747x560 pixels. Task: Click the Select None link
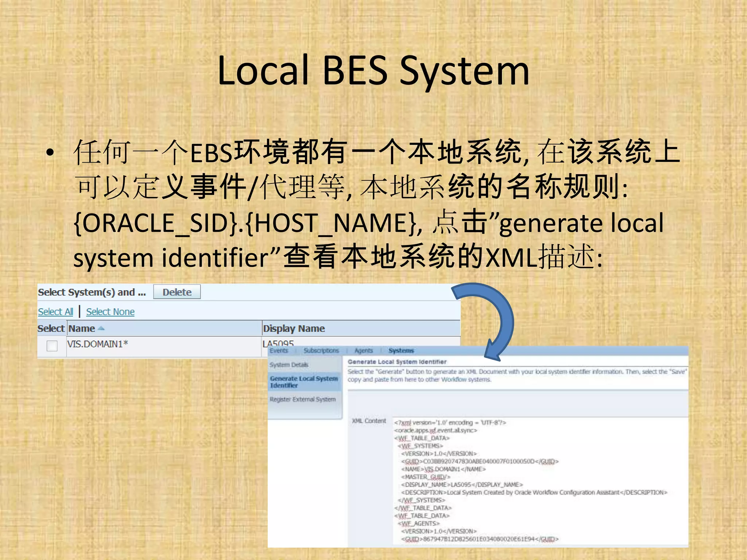pos(110,312)
